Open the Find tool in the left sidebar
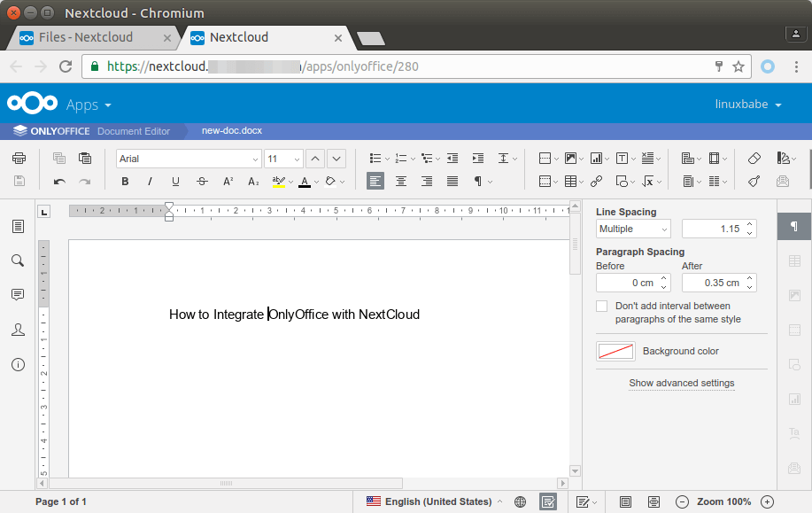The image size is (812, 513). [x=17, y=261]
